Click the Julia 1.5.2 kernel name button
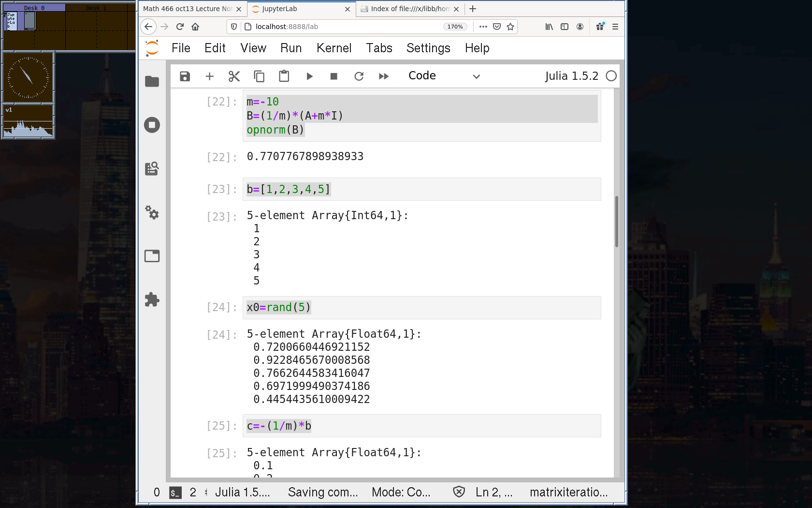This screenshot has width=812, height=508. coord(571,76)
